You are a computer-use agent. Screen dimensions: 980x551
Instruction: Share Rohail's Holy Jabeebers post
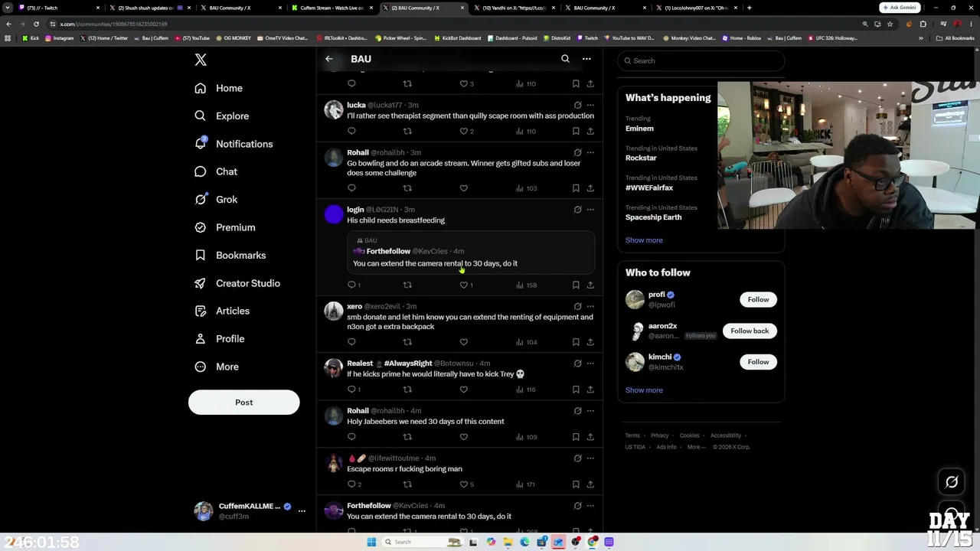click(590, 437)
